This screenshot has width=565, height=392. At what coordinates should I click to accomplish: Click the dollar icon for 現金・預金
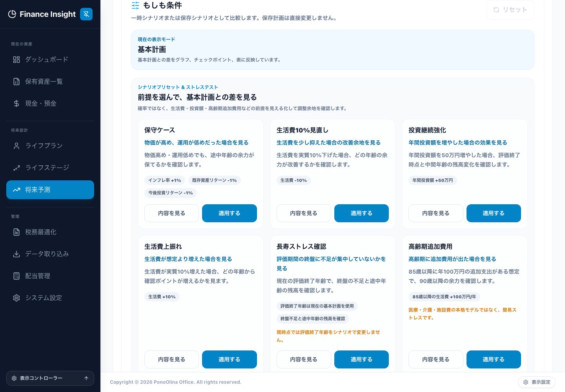[16, 103]
